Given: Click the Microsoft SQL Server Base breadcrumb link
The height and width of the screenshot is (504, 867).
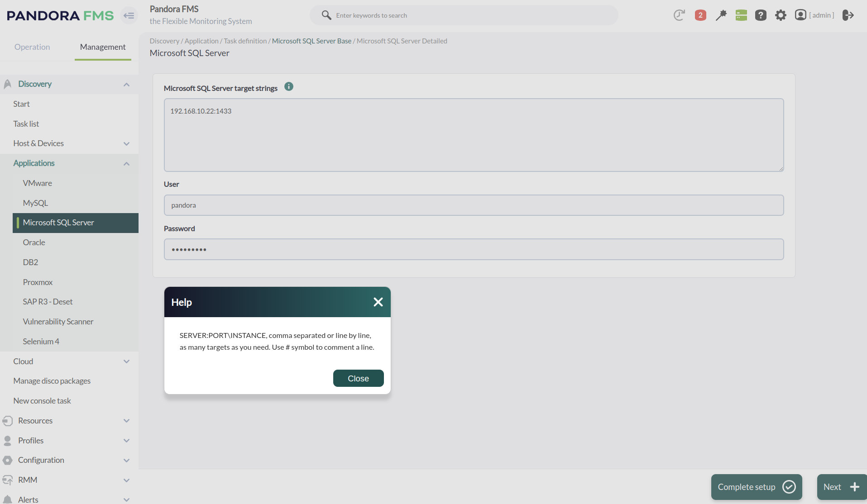Looking at the screenshot, I should click(x=311, y=41).
